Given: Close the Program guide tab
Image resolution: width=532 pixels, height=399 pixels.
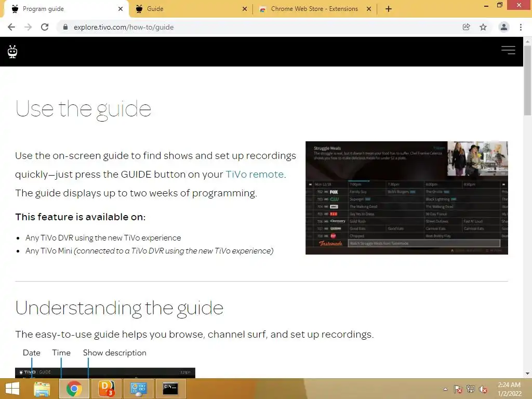Looking at the screenshot, I should 121,9.
